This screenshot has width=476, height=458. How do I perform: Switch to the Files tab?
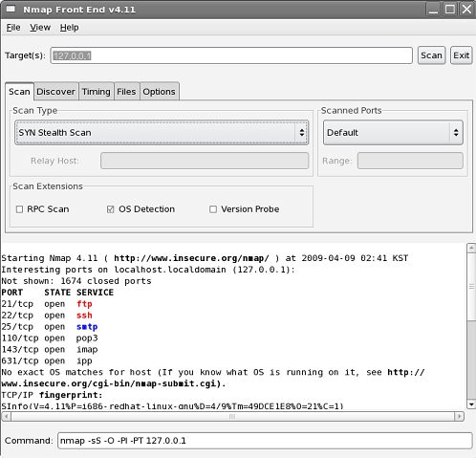click(x=126, y=92)
